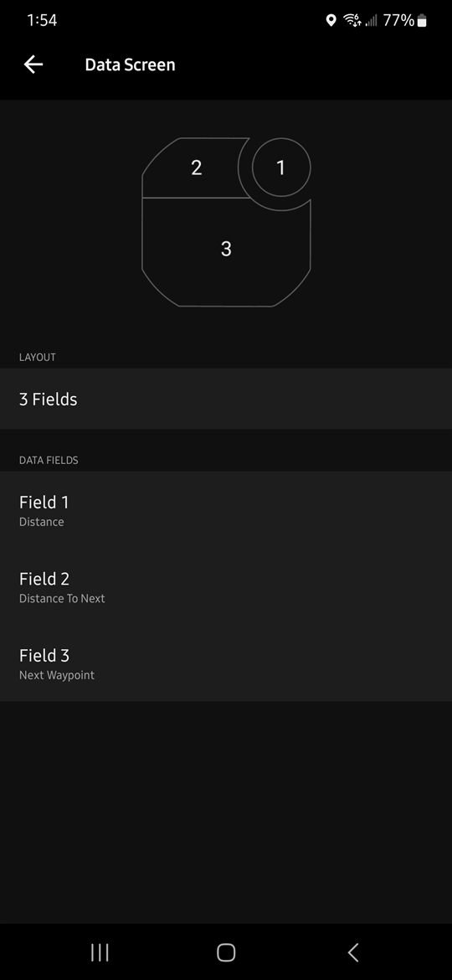Tap the battery indicator icon
Viewport: 452px width, 980px height.
422,21
